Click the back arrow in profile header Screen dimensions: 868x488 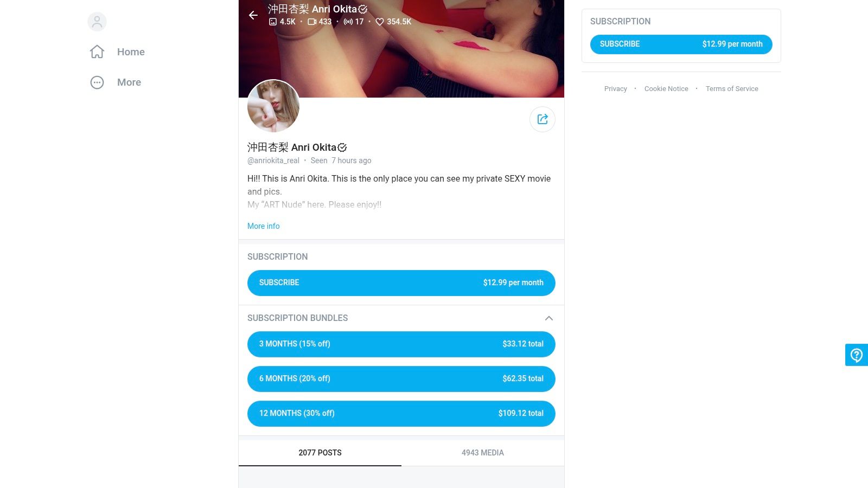coord(253,15)
